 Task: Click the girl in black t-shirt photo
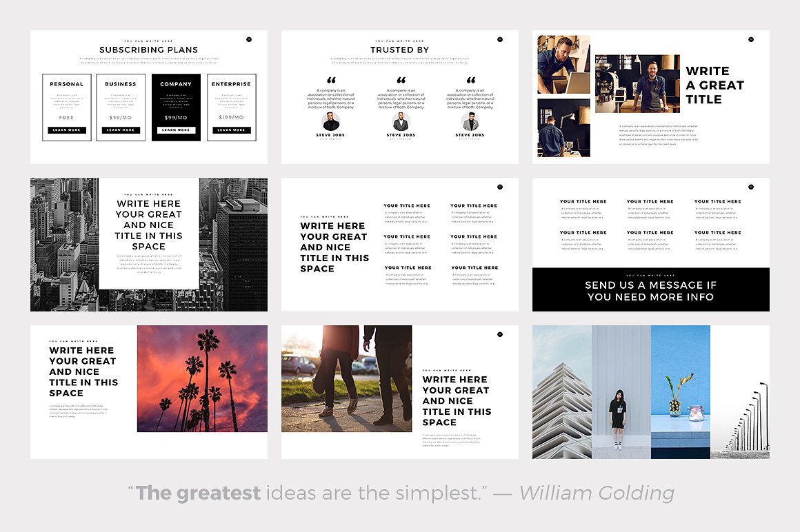621,392
